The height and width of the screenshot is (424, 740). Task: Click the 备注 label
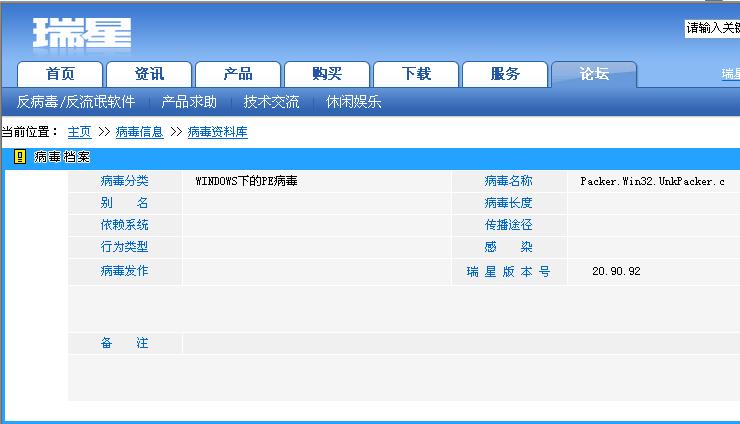[x=125, y=343]
